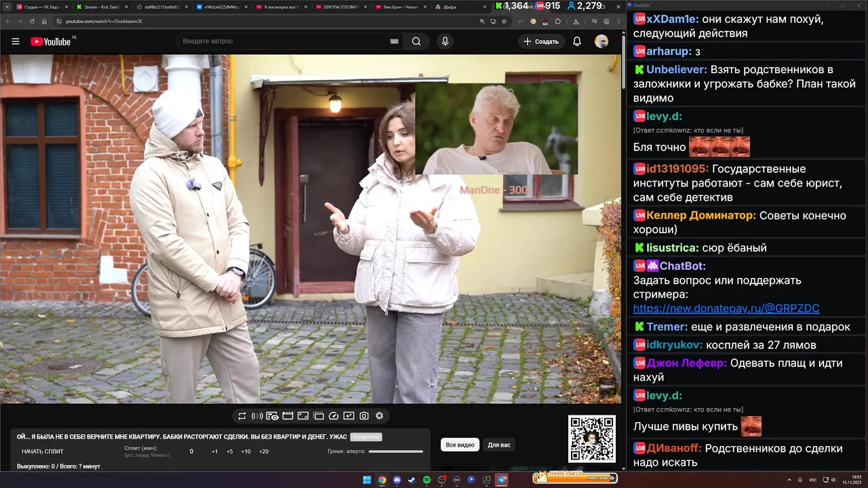Bookmark this page with the star icon

point(504,21)
